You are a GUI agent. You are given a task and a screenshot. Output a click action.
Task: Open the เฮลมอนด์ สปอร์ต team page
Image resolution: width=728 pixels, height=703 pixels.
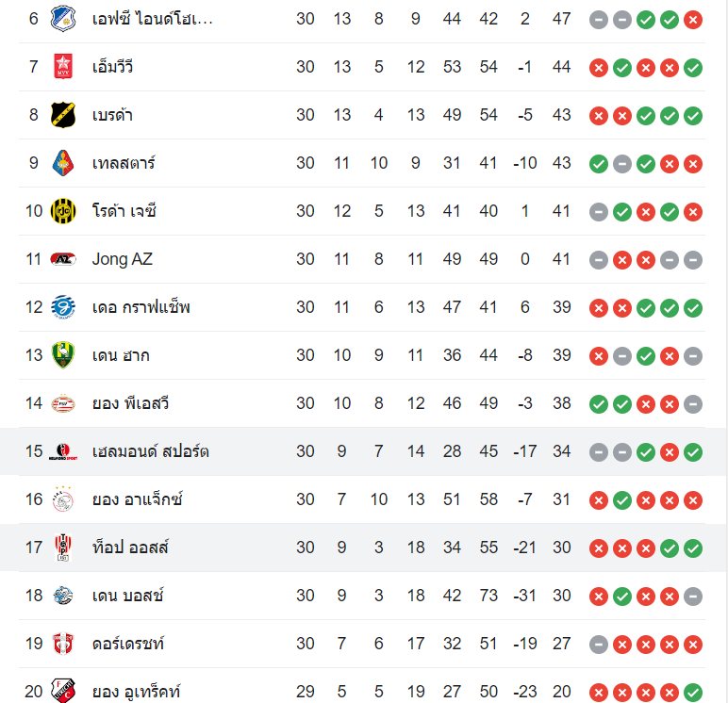pyautogui.click(x=150, y=451)
